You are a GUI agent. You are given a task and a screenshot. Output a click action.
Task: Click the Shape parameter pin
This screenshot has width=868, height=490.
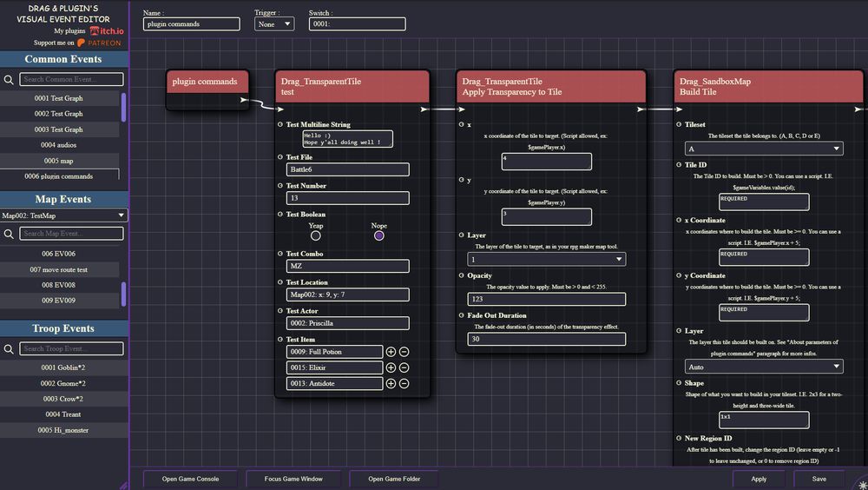[x=679, y=382]
